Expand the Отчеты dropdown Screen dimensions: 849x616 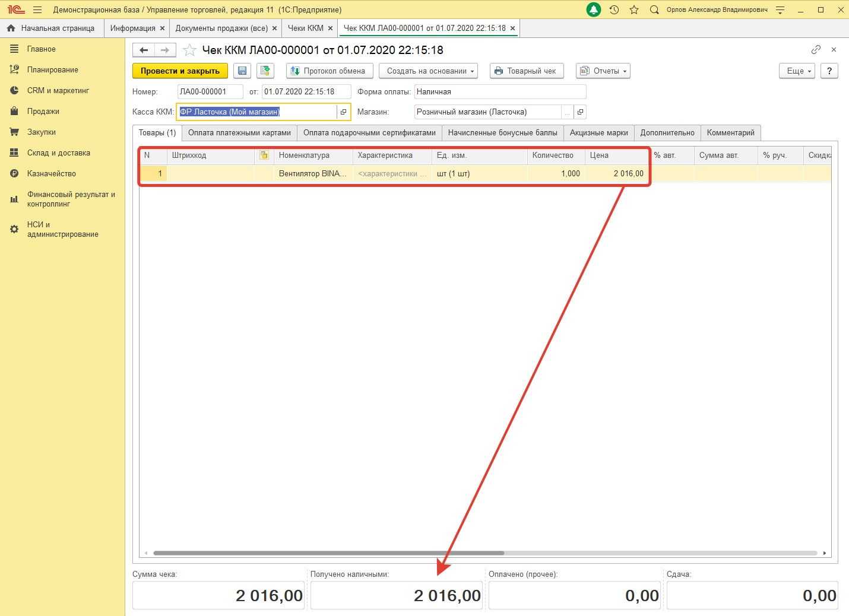coord(603,71)
